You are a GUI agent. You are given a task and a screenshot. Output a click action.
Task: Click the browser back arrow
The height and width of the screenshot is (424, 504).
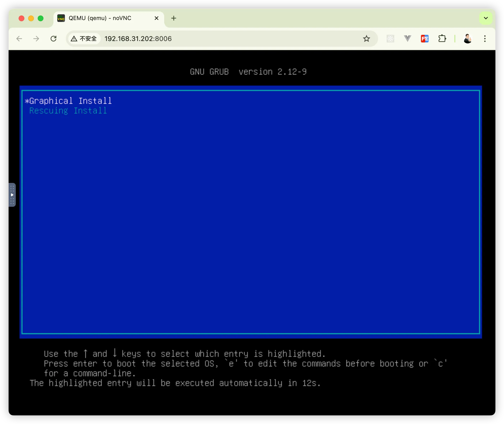click(x=19, y=39)
